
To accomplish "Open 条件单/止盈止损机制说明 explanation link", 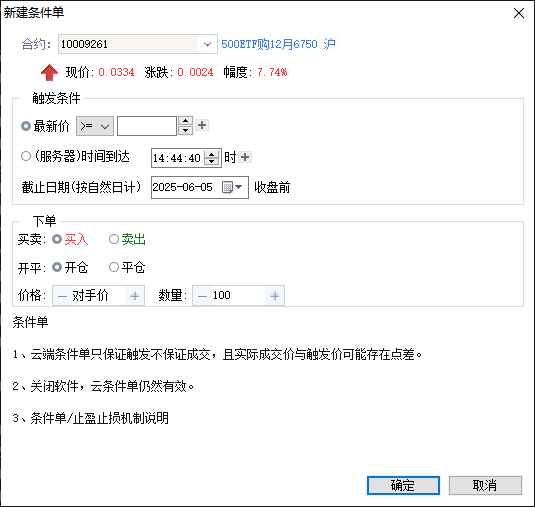I will 100,418.
